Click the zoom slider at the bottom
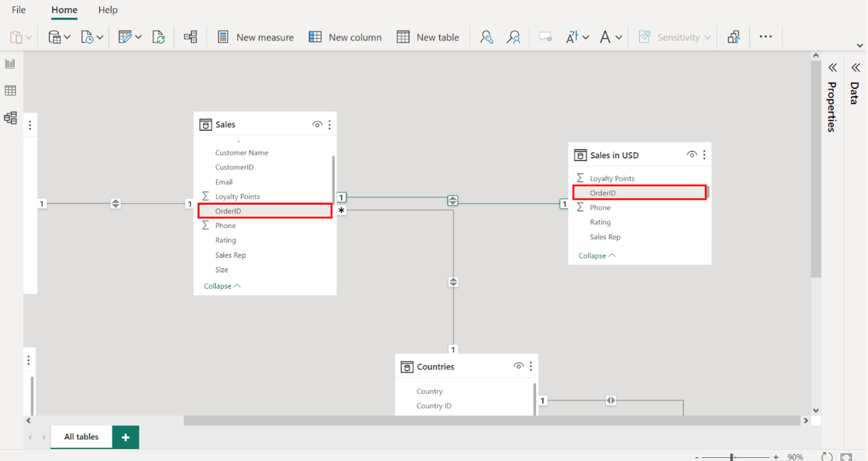868x461 pixels. click(732, 457)
